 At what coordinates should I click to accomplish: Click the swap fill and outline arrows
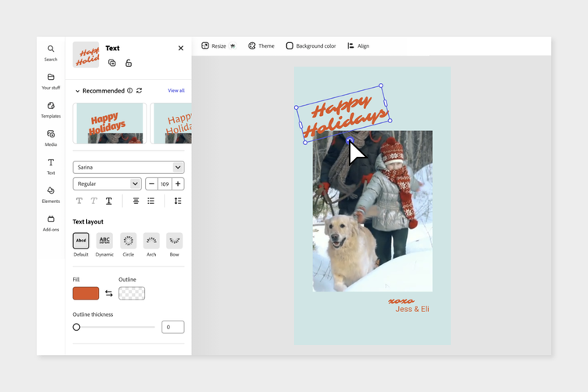tap(109, 293)
